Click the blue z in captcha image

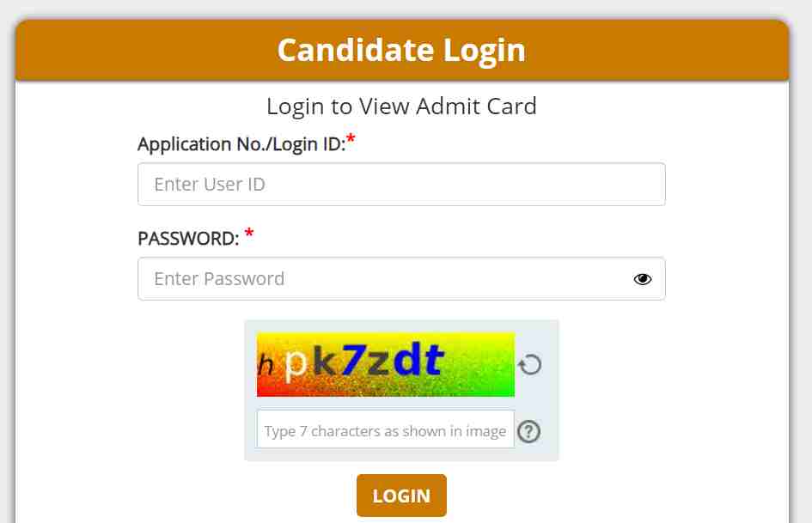click(x=378, y=365)
